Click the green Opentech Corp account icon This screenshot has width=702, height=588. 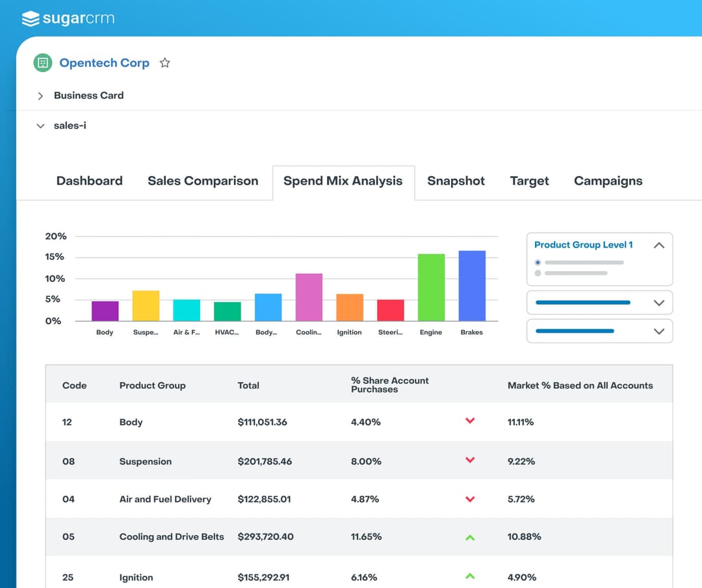point(42,63)
